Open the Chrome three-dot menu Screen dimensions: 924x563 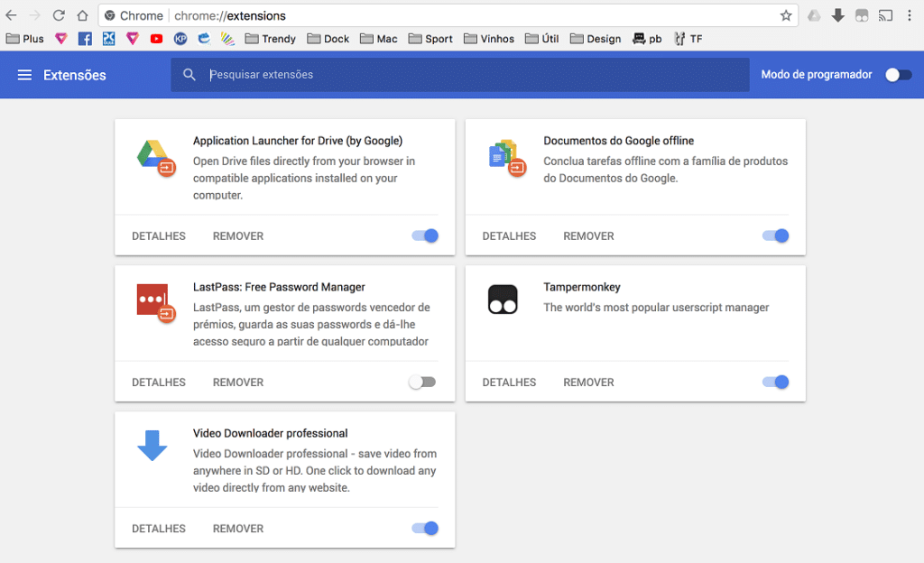click(910, 16)
